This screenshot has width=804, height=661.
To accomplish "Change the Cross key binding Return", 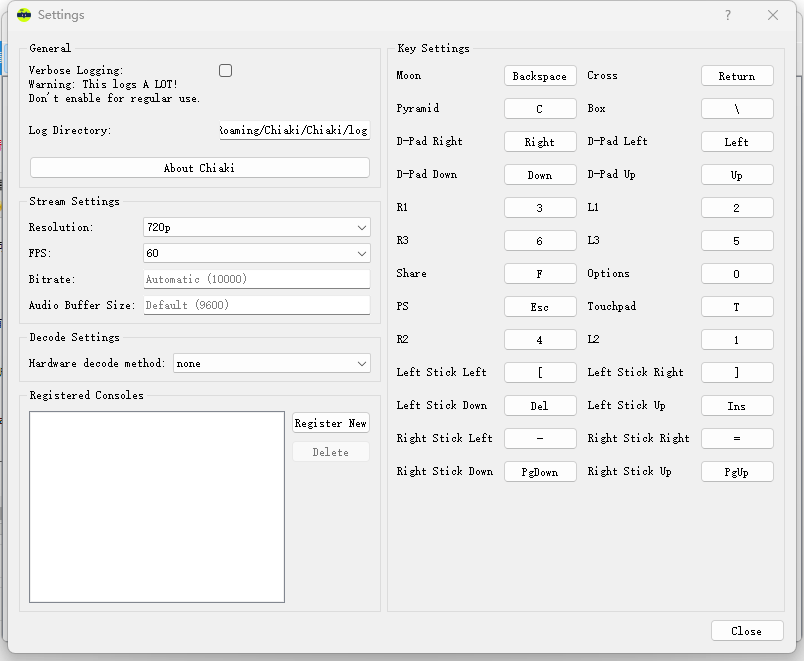I will 737,76.
